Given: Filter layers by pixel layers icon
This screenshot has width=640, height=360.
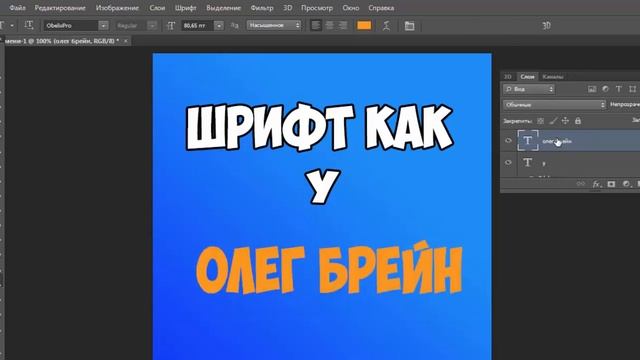Looking at the screenshot, I should 592,89.
